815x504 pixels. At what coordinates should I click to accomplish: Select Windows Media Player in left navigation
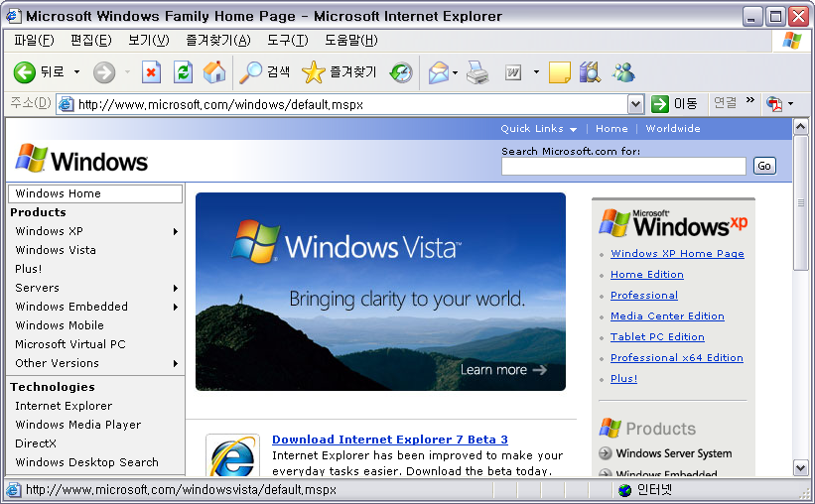78,425
